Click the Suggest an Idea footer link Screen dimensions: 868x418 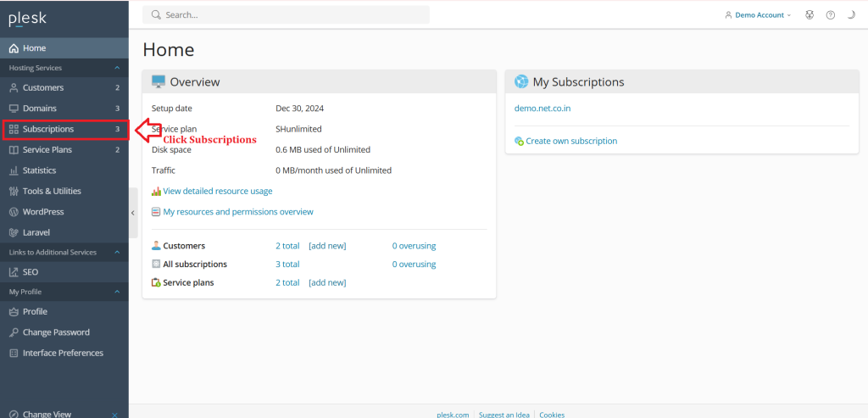click(504, 415)
